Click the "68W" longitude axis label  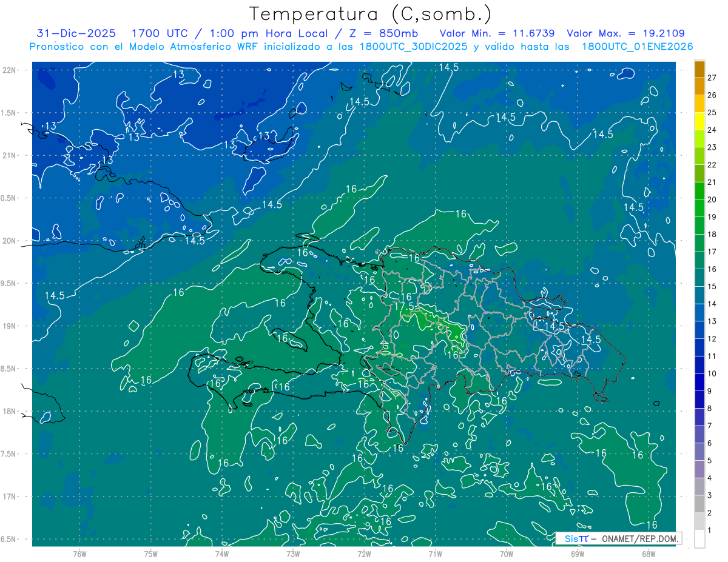coord(649,554)
